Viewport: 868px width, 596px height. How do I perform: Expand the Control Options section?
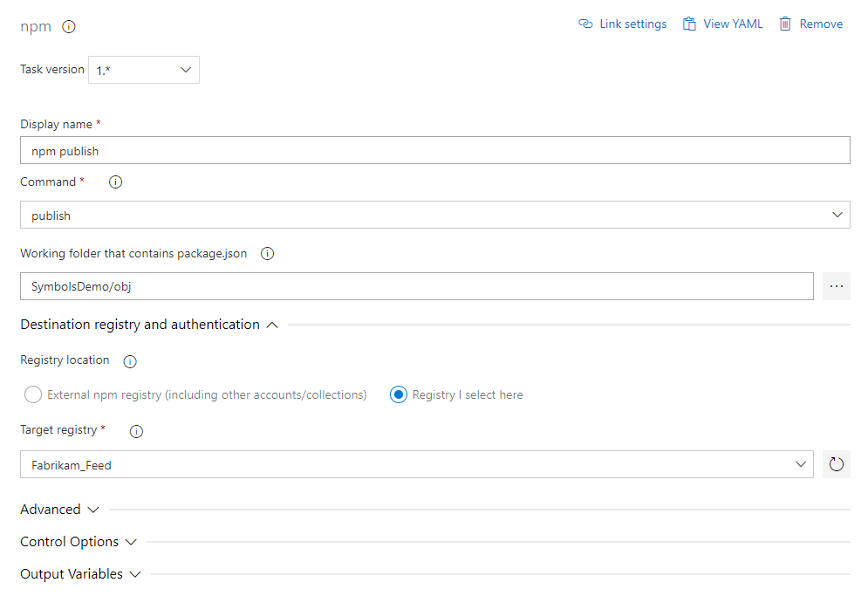(x=131, y=541)
